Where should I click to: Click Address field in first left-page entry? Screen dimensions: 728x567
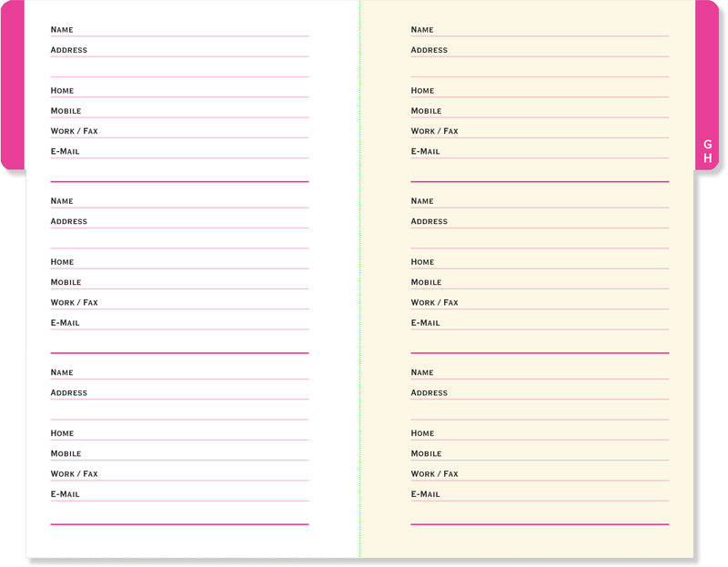click(191, 50)
